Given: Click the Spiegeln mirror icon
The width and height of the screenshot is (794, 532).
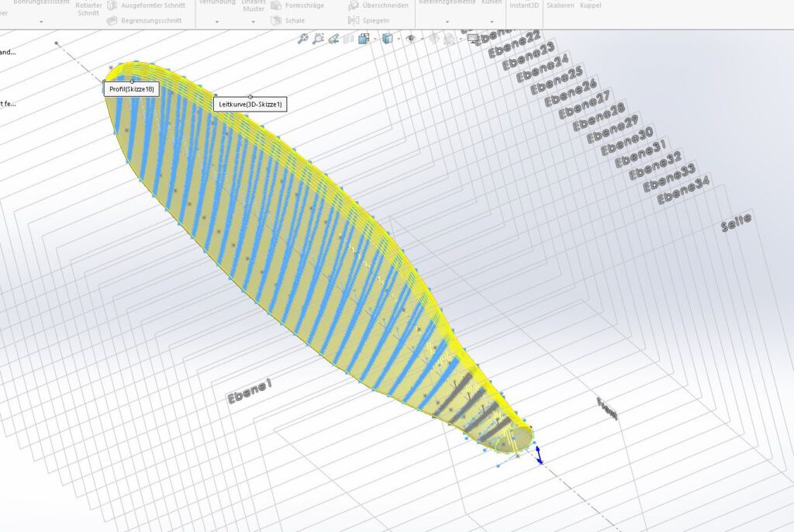Looking at the screenshot, I should (354, 20).
